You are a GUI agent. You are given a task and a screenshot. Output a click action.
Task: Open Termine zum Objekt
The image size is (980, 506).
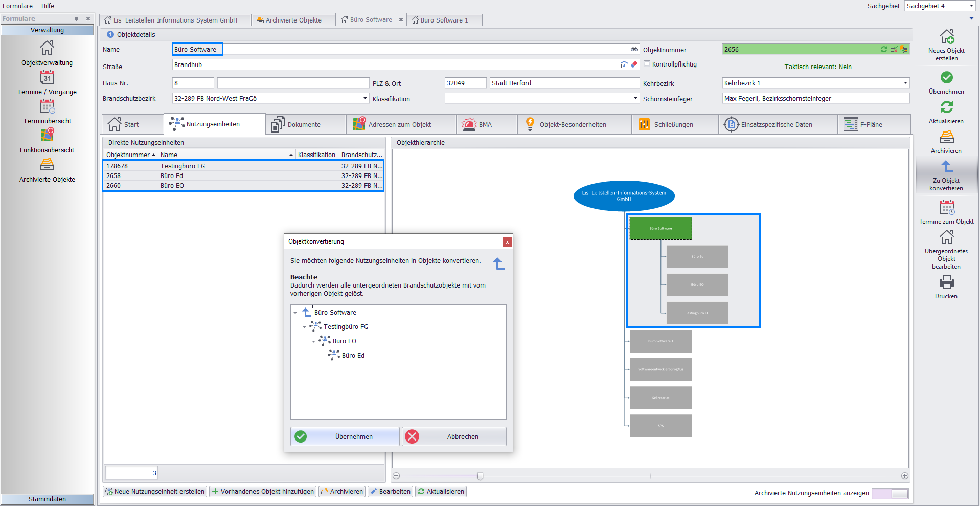[946, 208]
